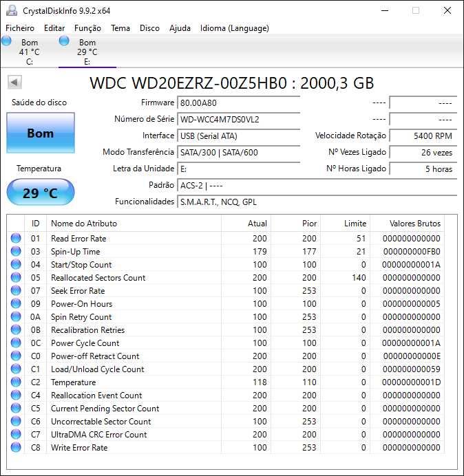Open the Editar menu
The width and height of the screenshot is (464, 476).
pos(54,28)
